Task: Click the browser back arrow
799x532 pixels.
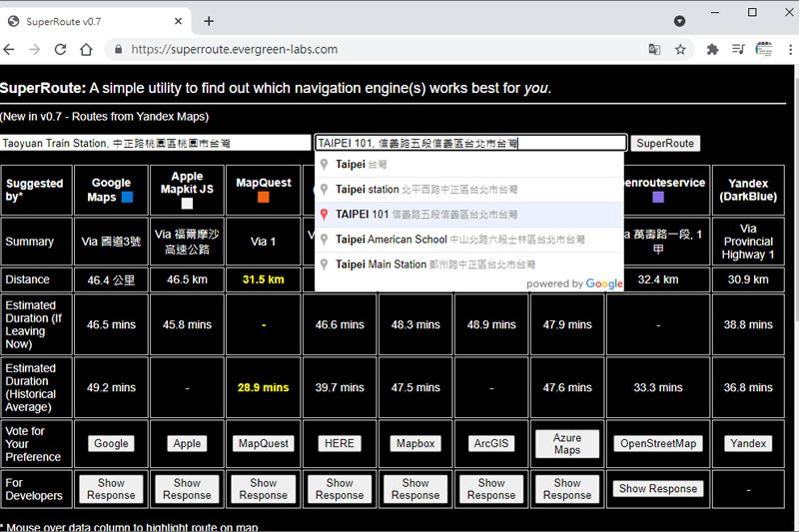Action: pyautogui.click(x=9, y=49)
